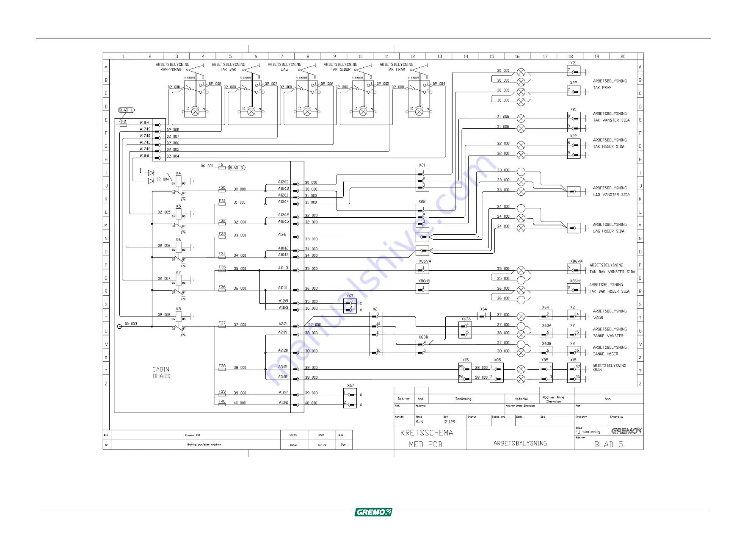Click the green GREMO logo in page footer
The image size is (756, 535).
click(373, 512)
